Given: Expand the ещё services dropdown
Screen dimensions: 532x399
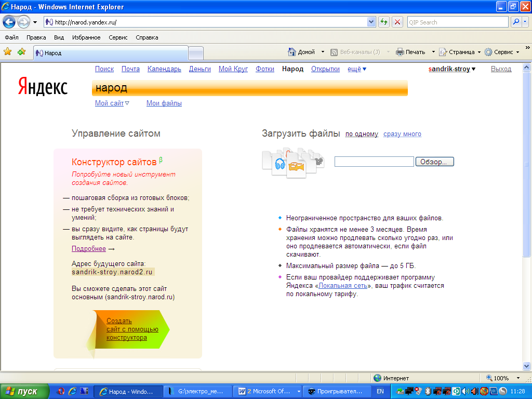Looking at the screenshot, I should tap(356, 69).
